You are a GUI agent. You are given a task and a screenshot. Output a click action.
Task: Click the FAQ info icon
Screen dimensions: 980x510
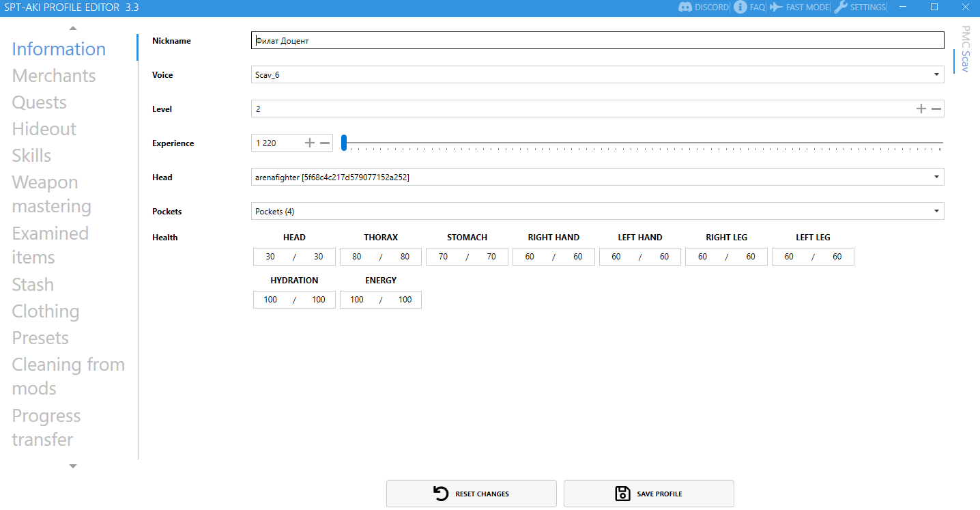(x=740, y=8)
